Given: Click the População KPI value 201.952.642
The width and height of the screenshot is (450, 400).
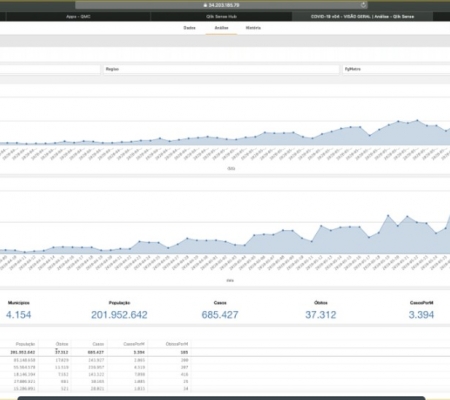Looking at the screenshot, I should (x=119, y=315).
